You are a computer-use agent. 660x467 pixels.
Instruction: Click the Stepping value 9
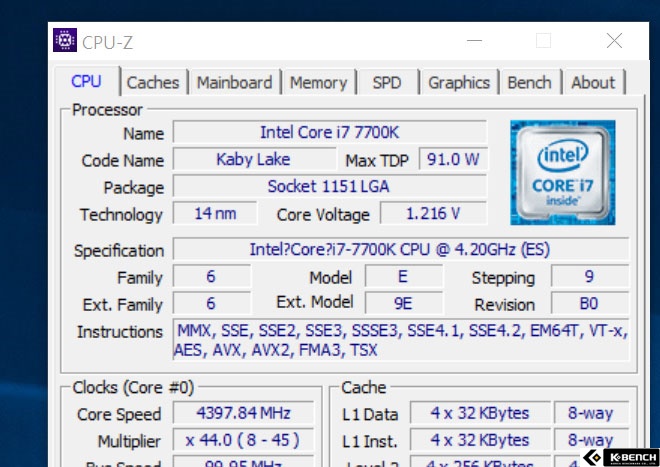(x=590, y=277)
